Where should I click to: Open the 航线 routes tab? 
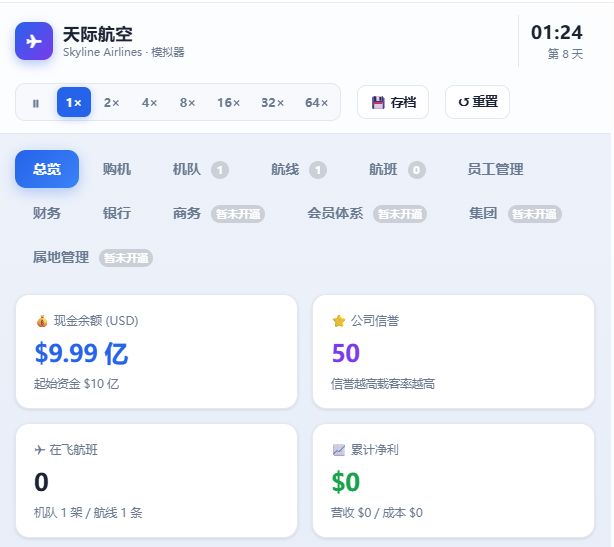pos(299,170)
